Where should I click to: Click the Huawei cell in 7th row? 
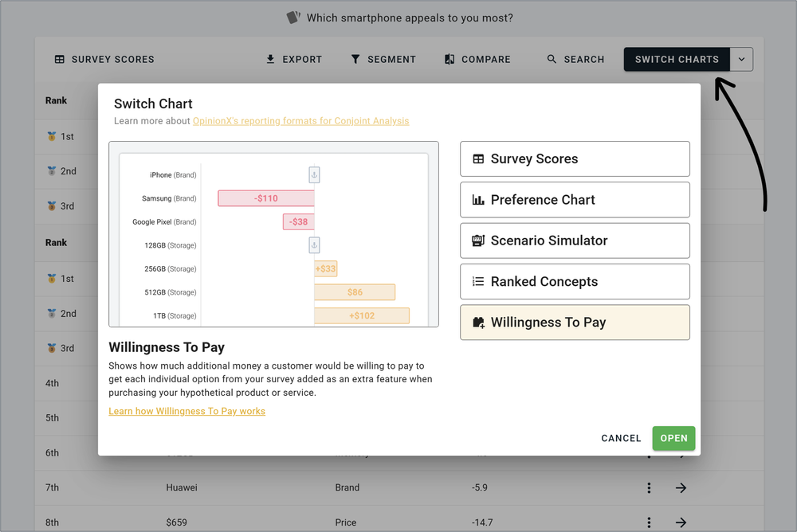[x=182, y=487]
